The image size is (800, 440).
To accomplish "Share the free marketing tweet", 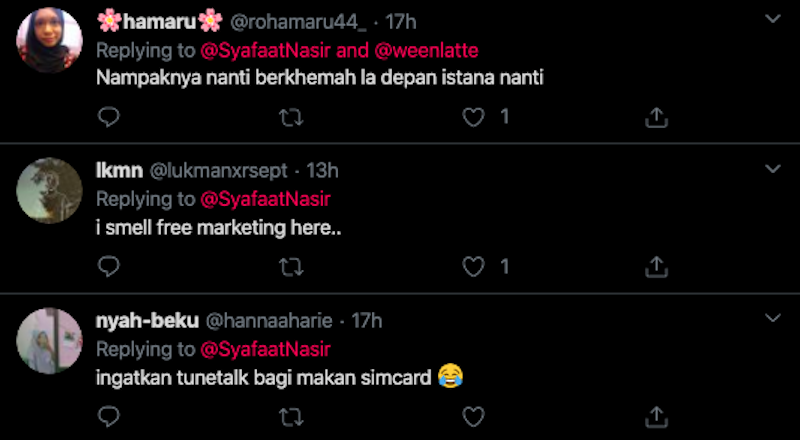I will click(656, 267).
